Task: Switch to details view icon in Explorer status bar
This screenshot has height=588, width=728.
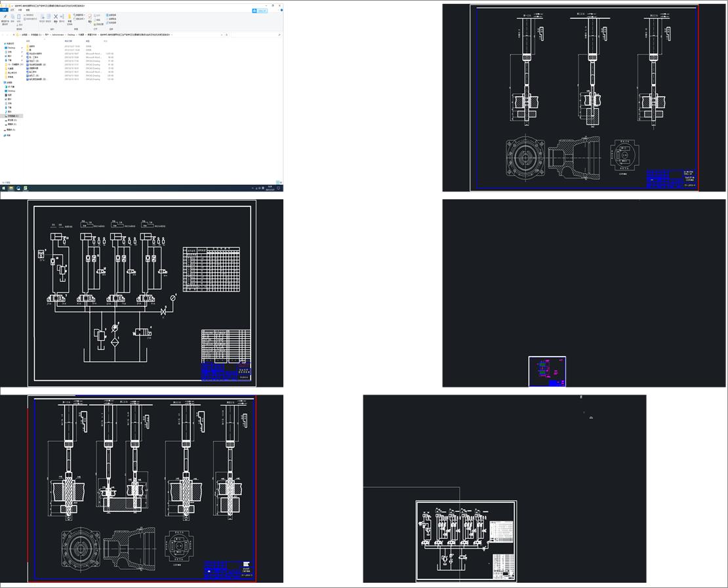Action: pyautogui.click(x=277, y=182)
